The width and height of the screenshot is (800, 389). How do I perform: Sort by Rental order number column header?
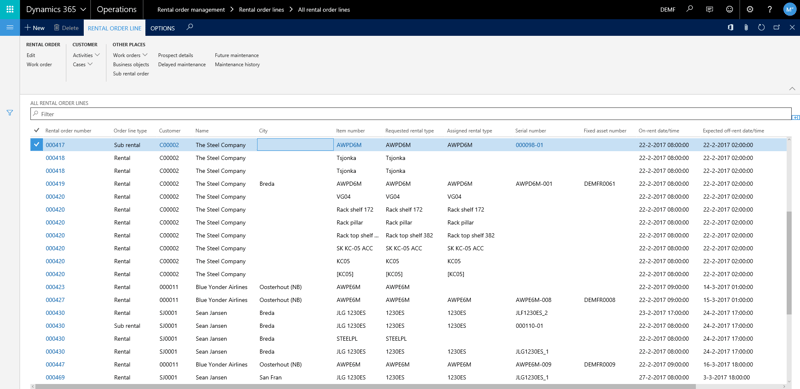pos(68,131)
